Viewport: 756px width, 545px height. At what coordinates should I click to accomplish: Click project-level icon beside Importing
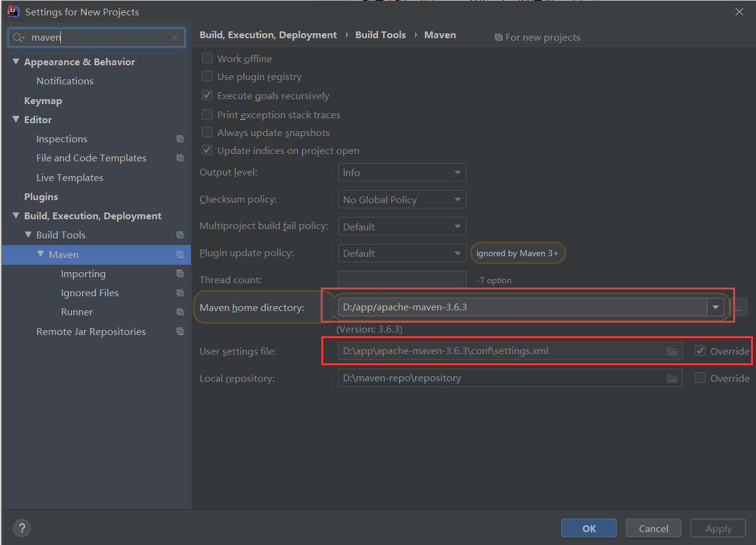click(x=180, y=273)
